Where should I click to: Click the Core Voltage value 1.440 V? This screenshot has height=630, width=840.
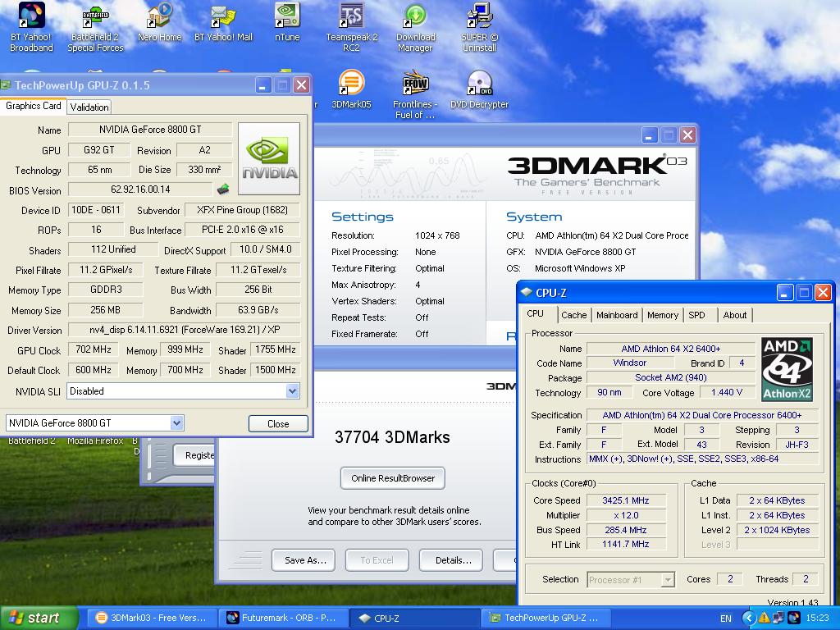pos(727,393)
